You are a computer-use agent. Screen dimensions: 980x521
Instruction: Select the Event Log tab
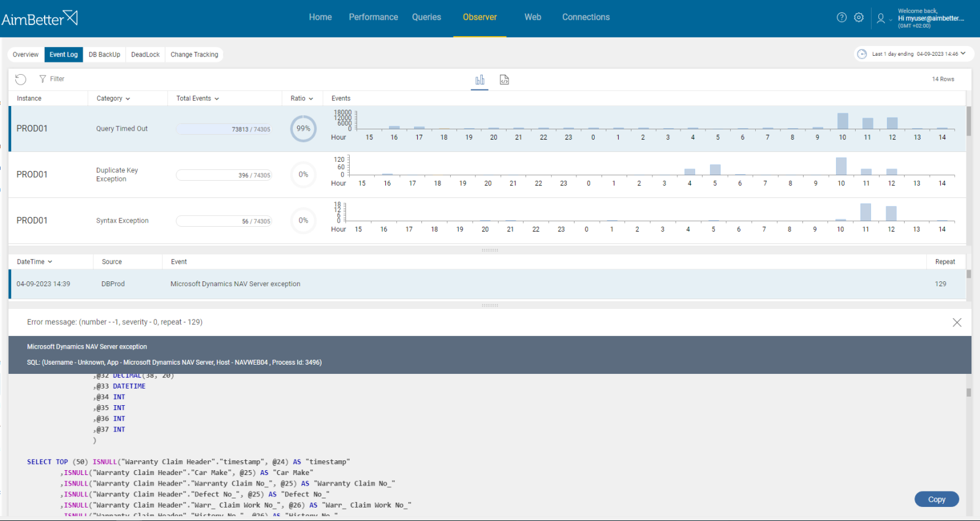[64, 55]
